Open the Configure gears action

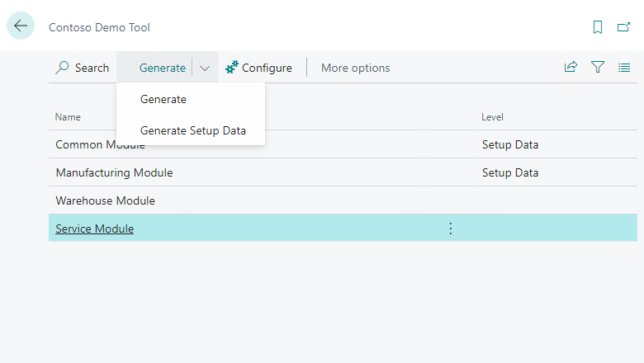(258, 68)
